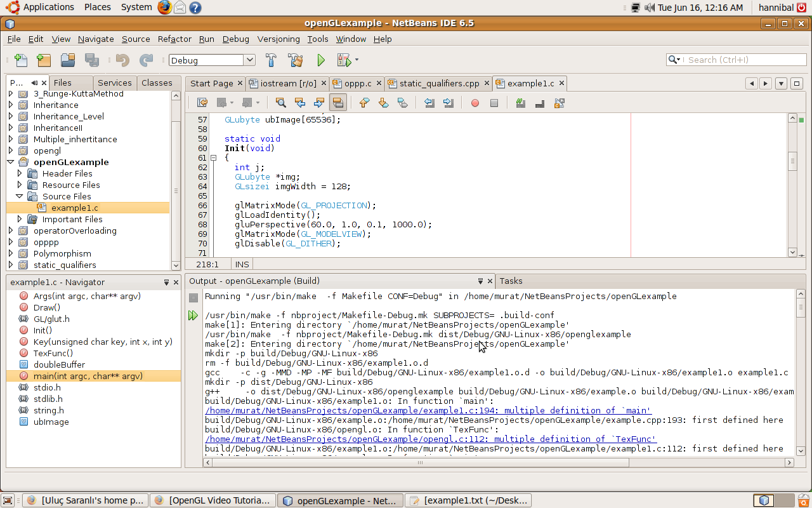Click the Find Selection magnifier icon
This screenshot has height=508, width=812.
click(280, 102)
